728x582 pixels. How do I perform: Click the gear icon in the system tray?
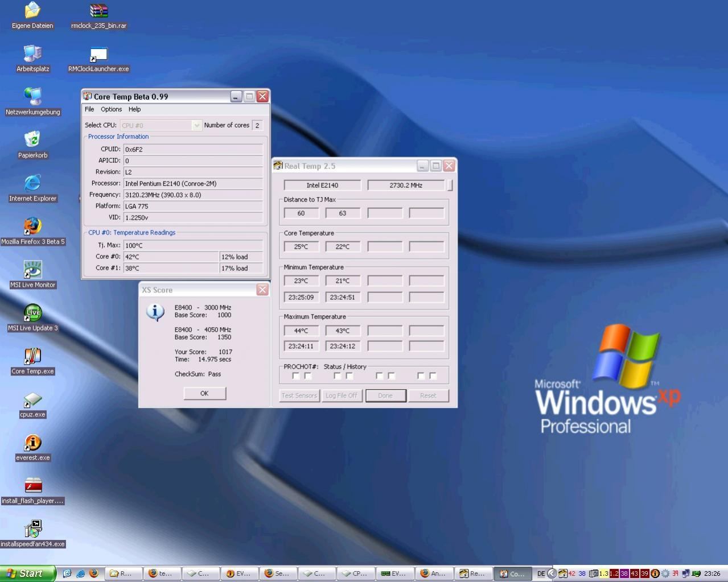[x=665, y=573]
